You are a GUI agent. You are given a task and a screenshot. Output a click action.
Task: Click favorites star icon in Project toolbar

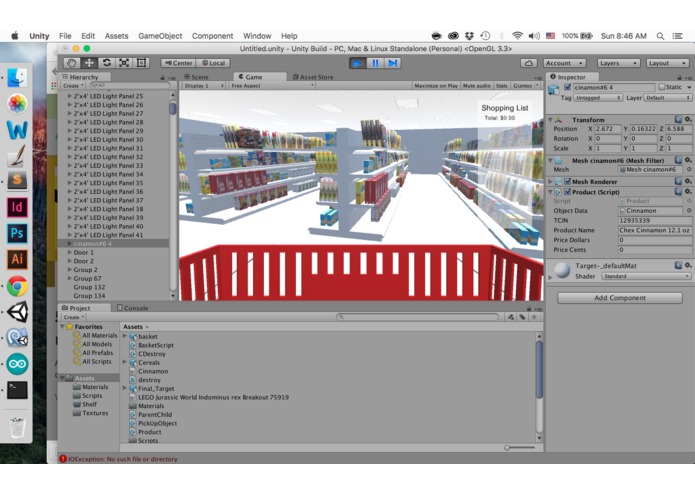(534, 317)
